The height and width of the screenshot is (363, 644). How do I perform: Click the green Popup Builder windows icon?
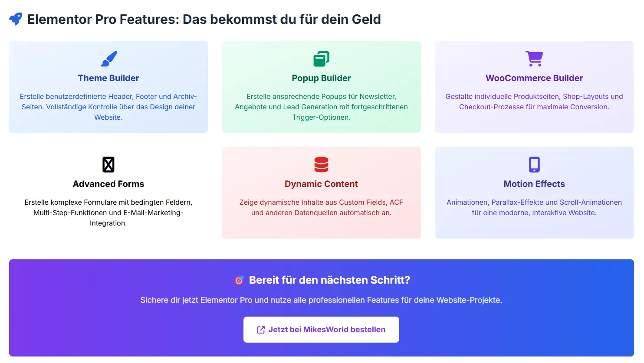coord(321,59)
